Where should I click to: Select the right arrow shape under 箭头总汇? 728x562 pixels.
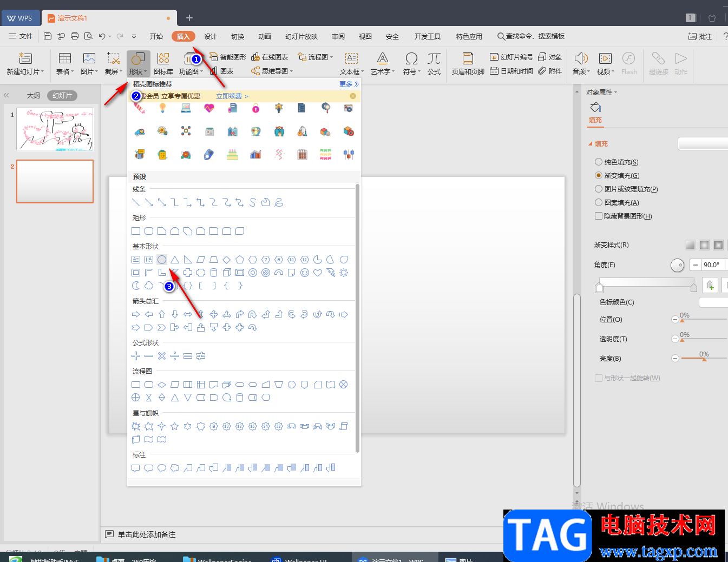pos(136,314)
